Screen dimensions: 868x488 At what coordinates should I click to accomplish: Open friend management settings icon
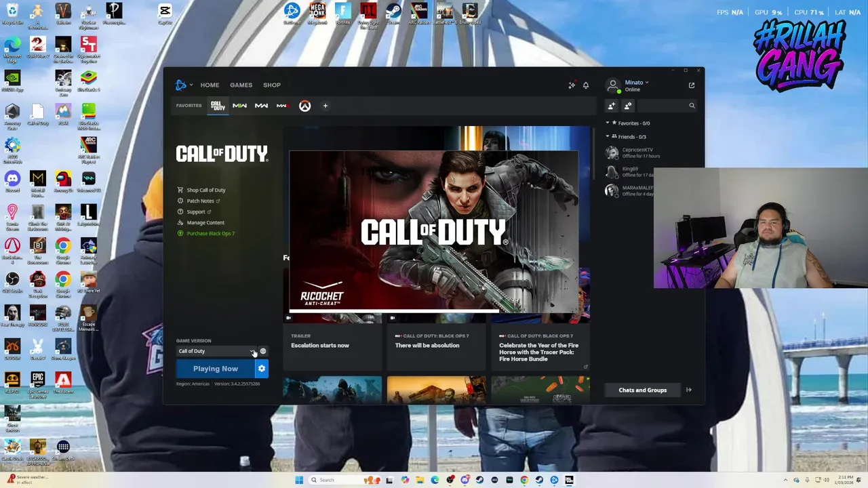click(x=628, y=106)
